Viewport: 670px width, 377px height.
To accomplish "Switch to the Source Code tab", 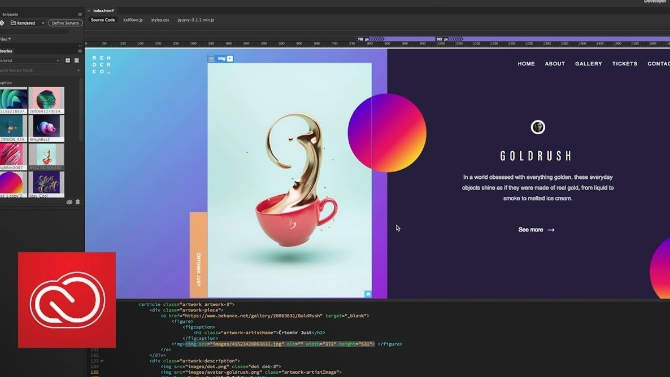I will [x=103, y=20].
